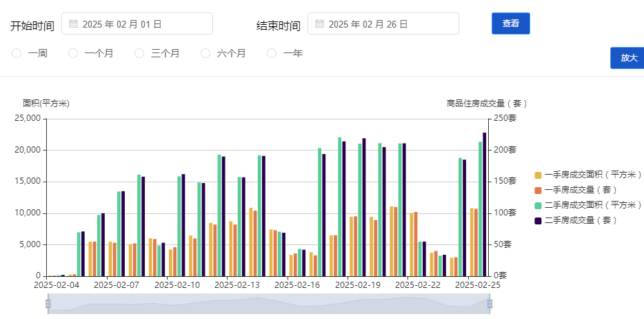Click right axis value 50套

[502, 244]
